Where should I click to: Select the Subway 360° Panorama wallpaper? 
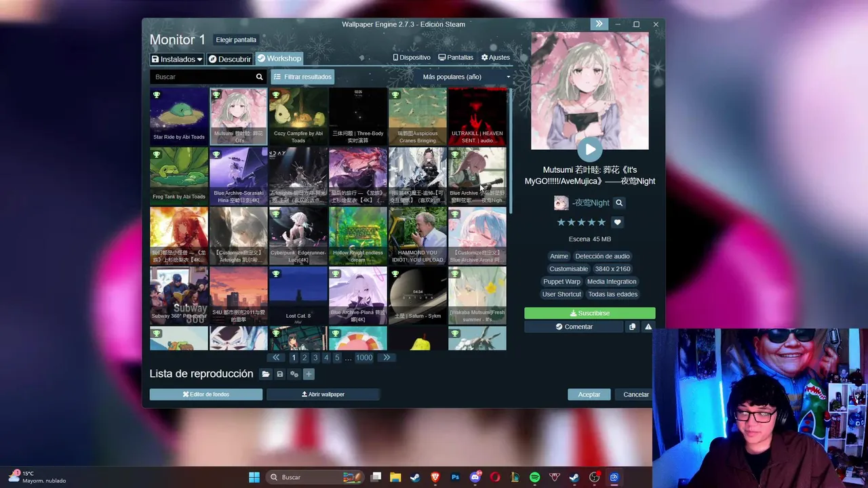[179, 295]
